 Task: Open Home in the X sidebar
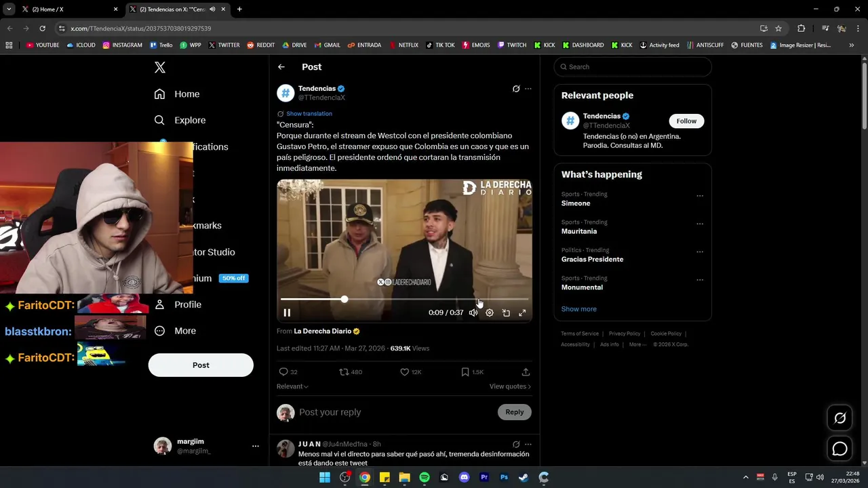coord(177,94)
